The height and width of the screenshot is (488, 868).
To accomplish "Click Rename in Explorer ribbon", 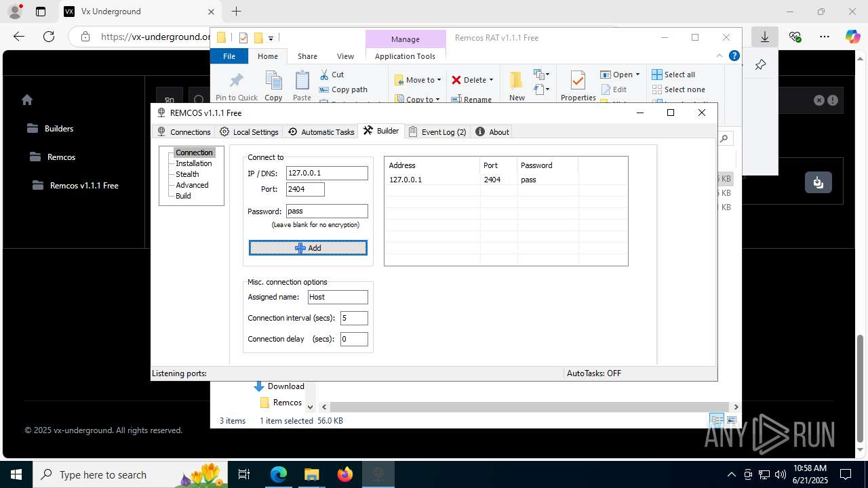I will (472, 99).
